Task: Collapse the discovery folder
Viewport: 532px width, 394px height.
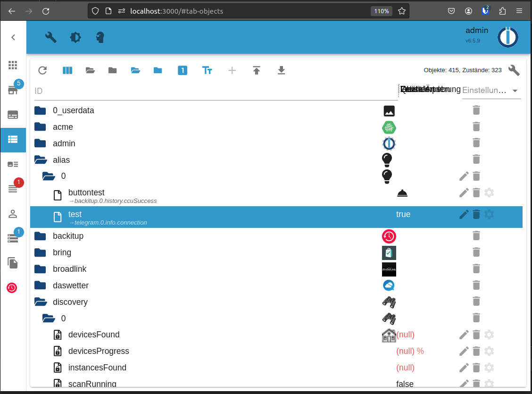Action: pyautogui.click(x=41, y=302)
